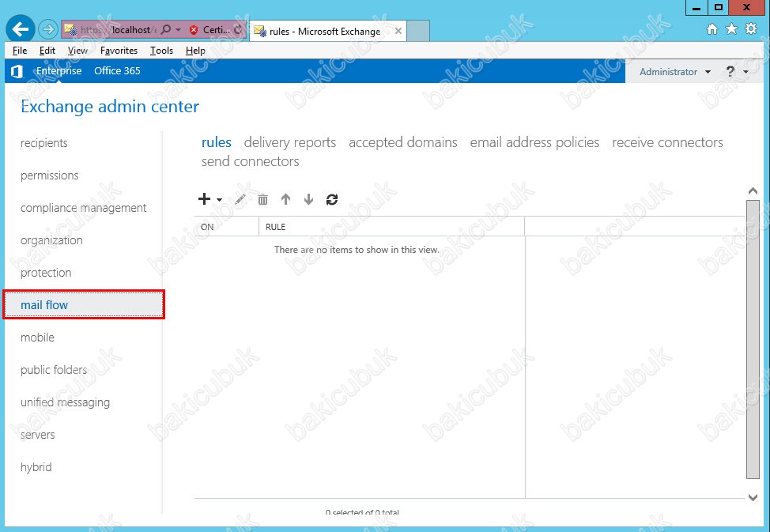
Task: Open the Favorites star icon
Action: coord(732,29)
